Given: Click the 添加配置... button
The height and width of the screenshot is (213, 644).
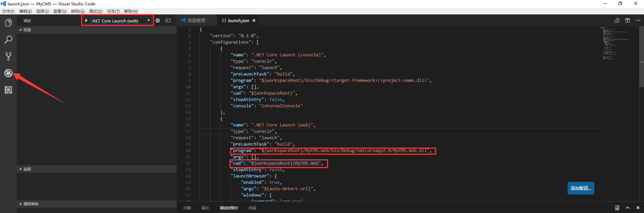Looking at the screenshot, I should [x=581, y=188].
